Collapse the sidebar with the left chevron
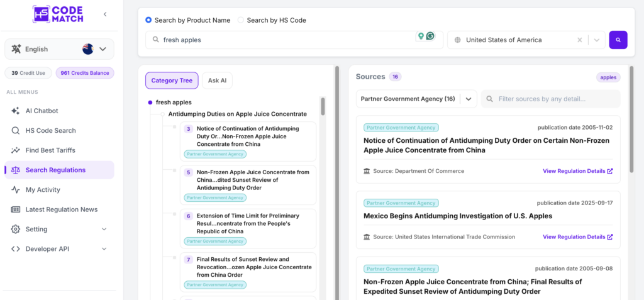Screen dimensions: 644x300 point(105,14)
